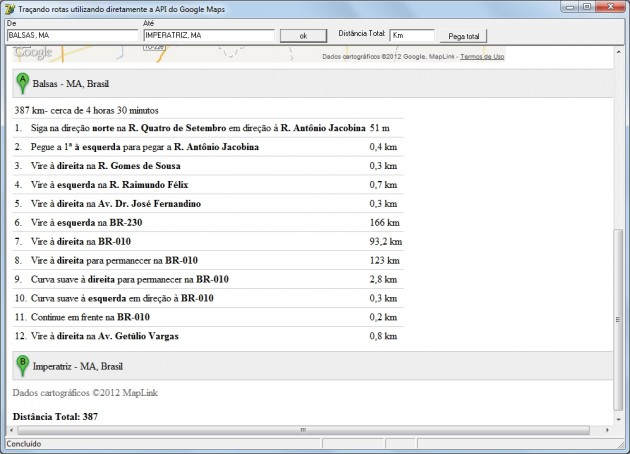
Task: Click the vertical scrollbar down arrow
Action: click(618, 419)
